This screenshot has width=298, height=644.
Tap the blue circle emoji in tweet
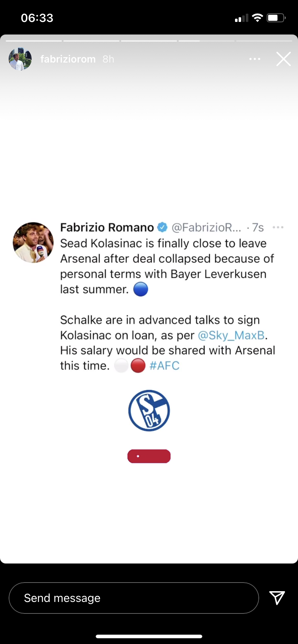(141, 289)
